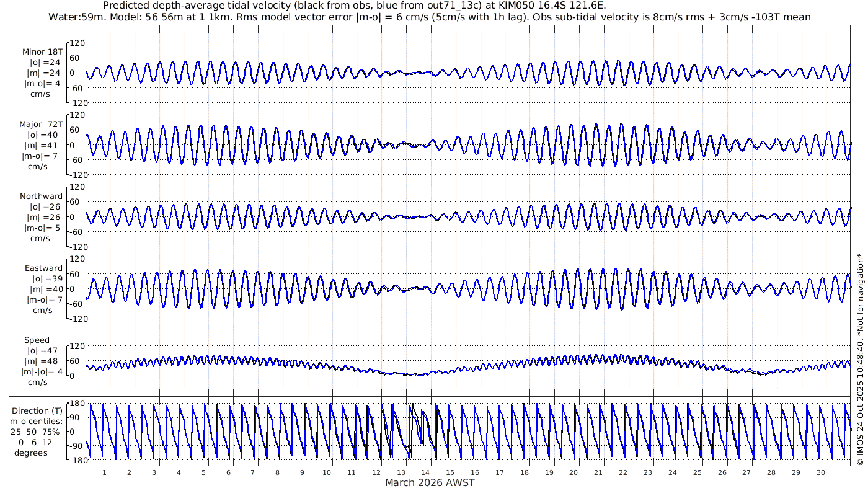
Task: Click the "Minor 18T" panel label
Action: [42, 51]
